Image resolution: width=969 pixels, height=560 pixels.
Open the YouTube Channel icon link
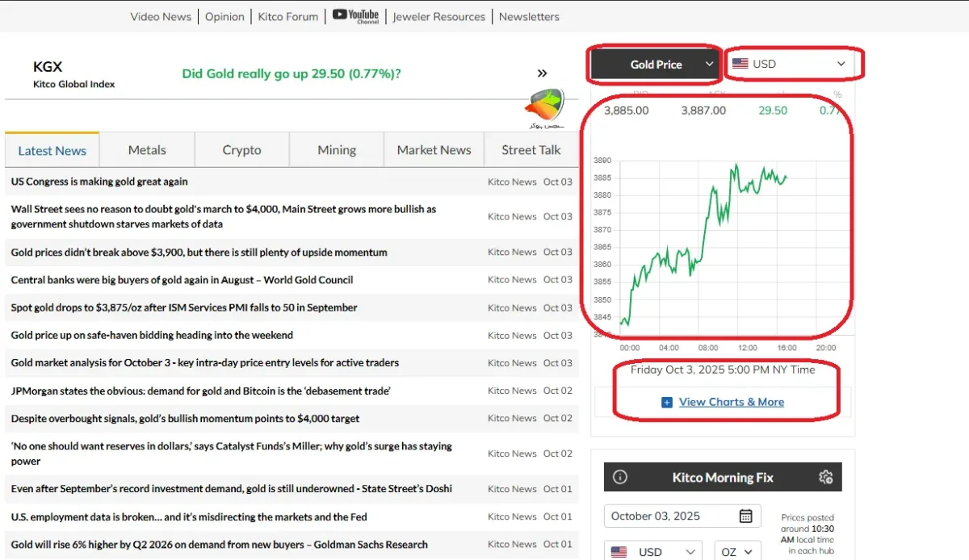click(x=355, y=16)
